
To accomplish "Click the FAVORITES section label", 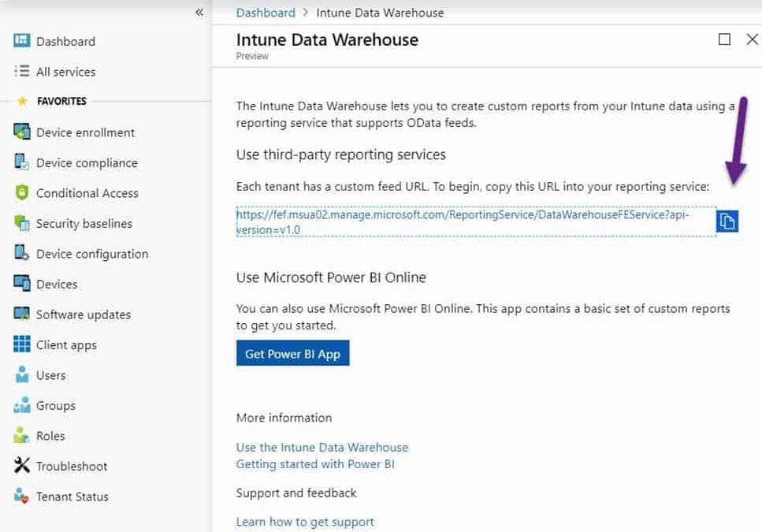I will pos(61,101).
